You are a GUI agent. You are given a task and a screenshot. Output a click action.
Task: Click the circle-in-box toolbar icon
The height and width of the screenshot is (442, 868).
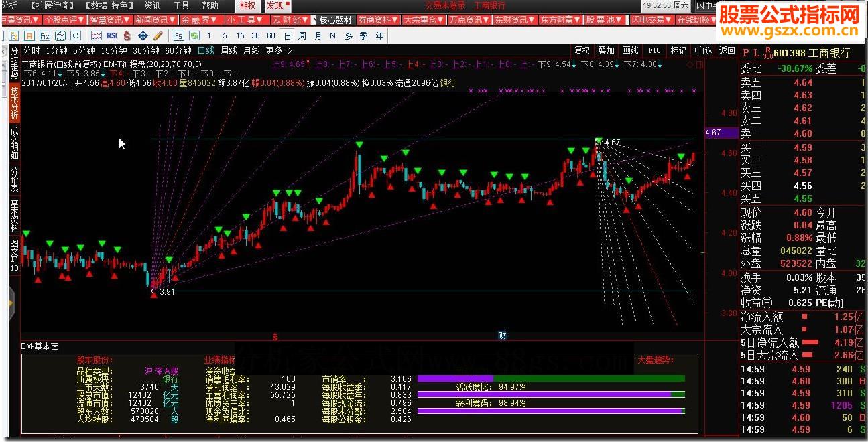click(76, 35)
